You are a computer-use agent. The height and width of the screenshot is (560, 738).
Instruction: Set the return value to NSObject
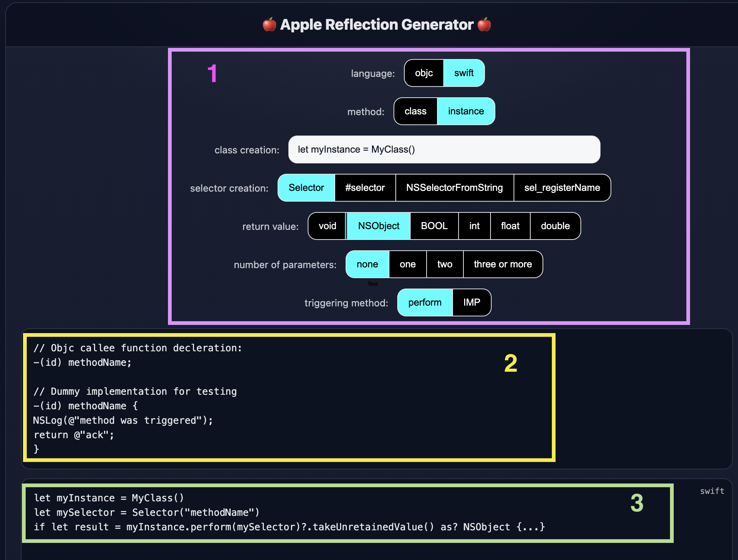[378, 226]
